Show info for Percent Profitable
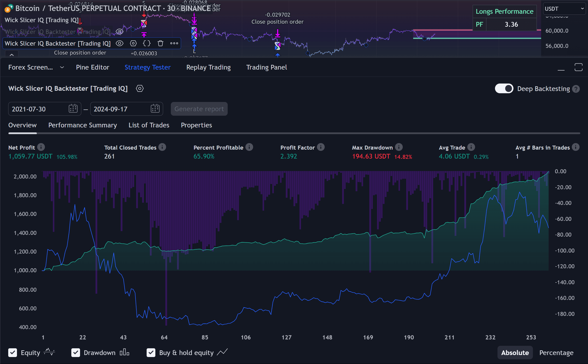The image size is (588, 364). tap(249, 147)
